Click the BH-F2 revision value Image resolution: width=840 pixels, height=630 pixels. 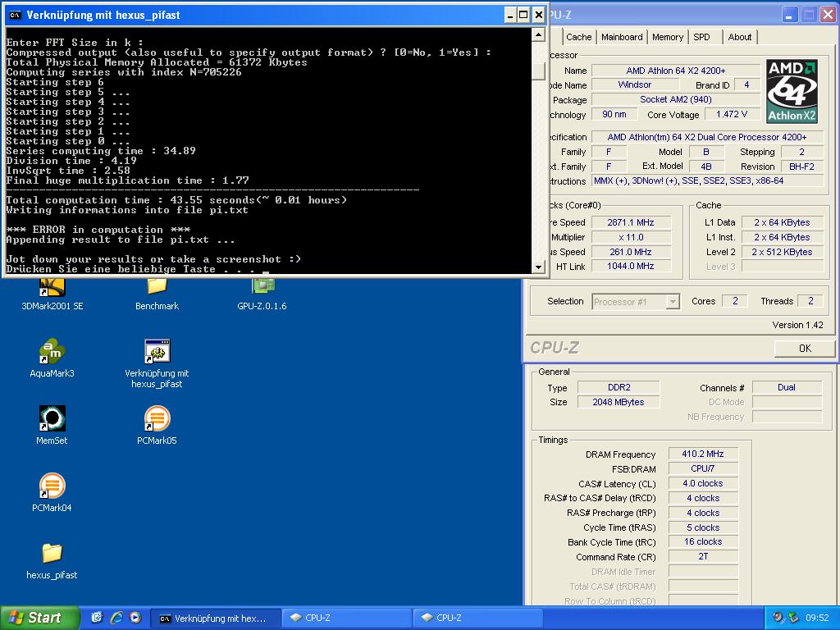[x=801, y=167]
